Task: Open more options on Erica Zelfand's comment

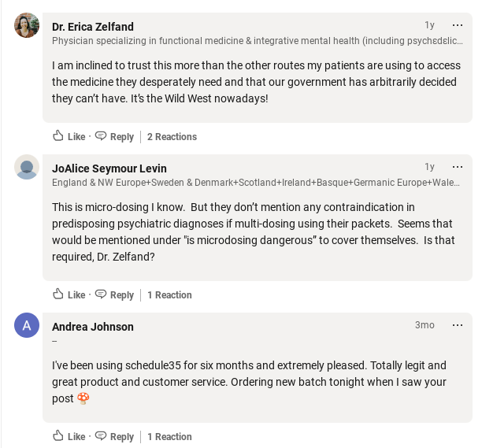Action: tap(458, 25)
